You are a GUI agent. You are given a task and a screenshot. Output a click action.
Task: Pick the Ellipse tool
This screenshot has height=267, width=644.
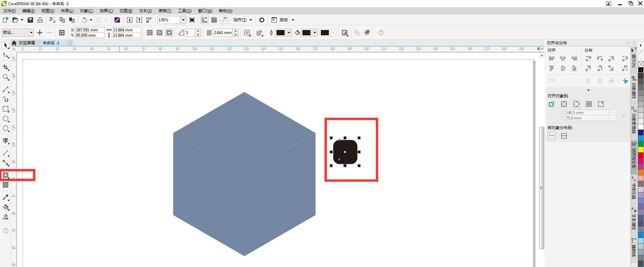[x=6, y=118]
